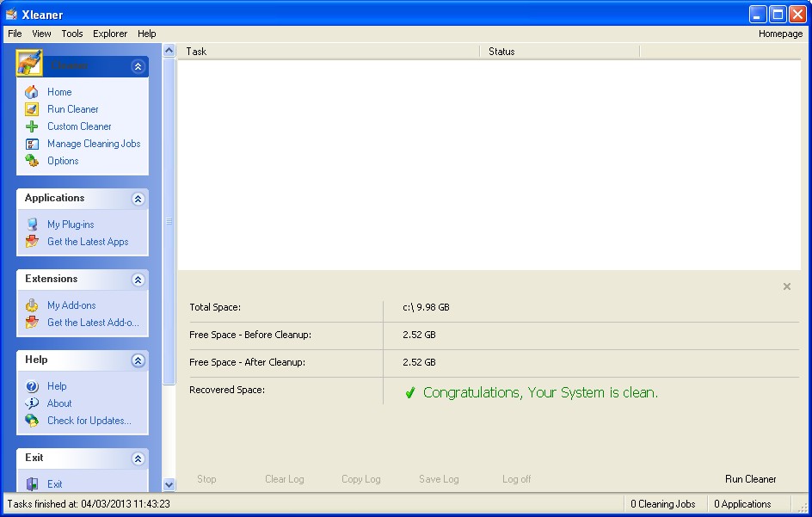Click the sidebar vertical scrollbar thumb
Screen dimensions: 812x517
(x=169, y=221)
